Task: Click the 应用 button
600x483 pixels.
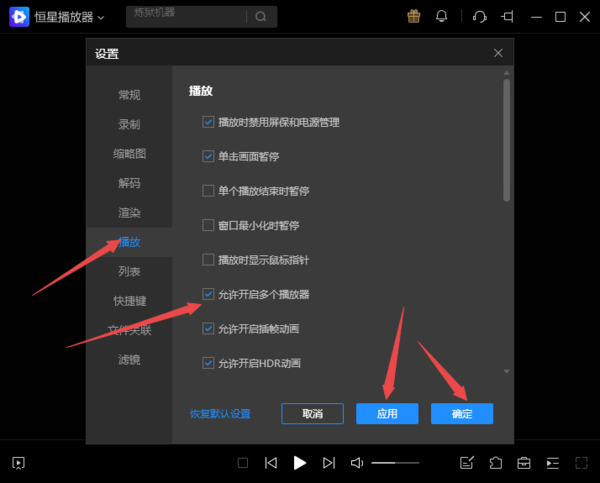Action: (x=387, y=414)
